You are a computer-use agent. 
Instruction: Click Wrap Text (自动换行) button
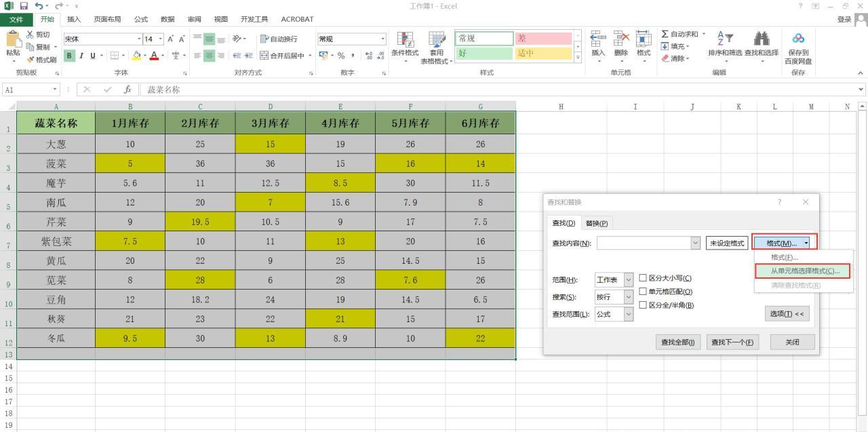(x=279, y=39)
